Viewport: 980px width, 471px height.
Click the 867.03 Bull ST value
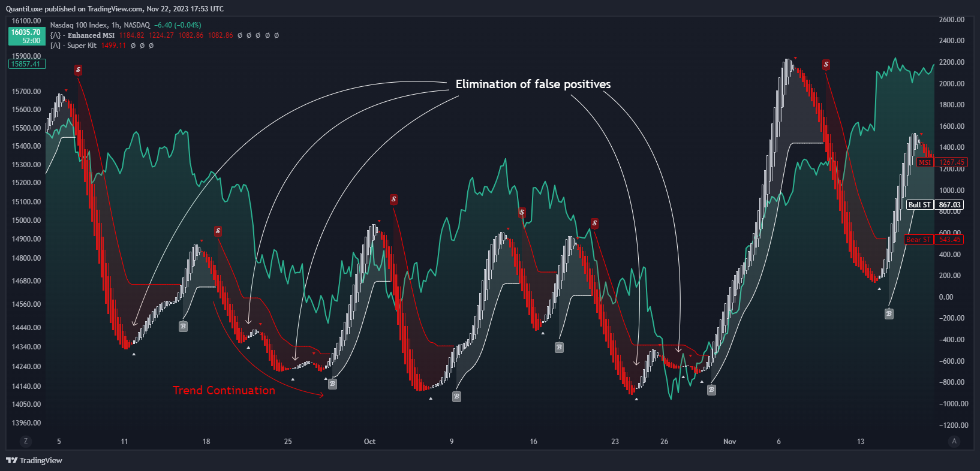pos(949,205)
